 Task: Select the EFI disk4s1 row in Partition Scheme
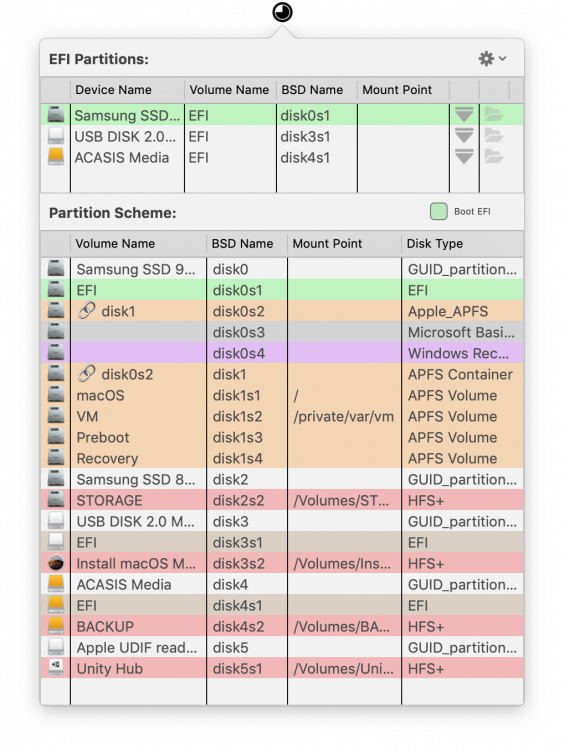pos(282,606)
